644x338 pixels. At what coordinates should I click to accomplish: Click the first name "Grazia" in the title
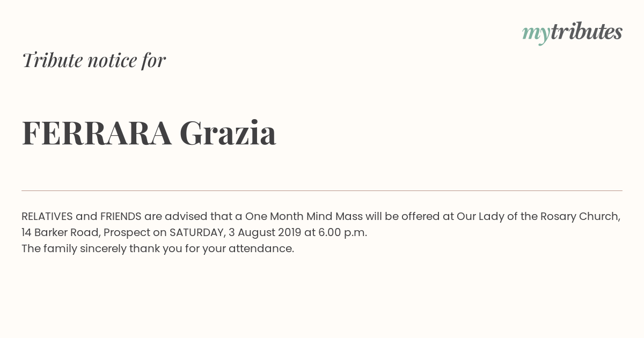228,133
